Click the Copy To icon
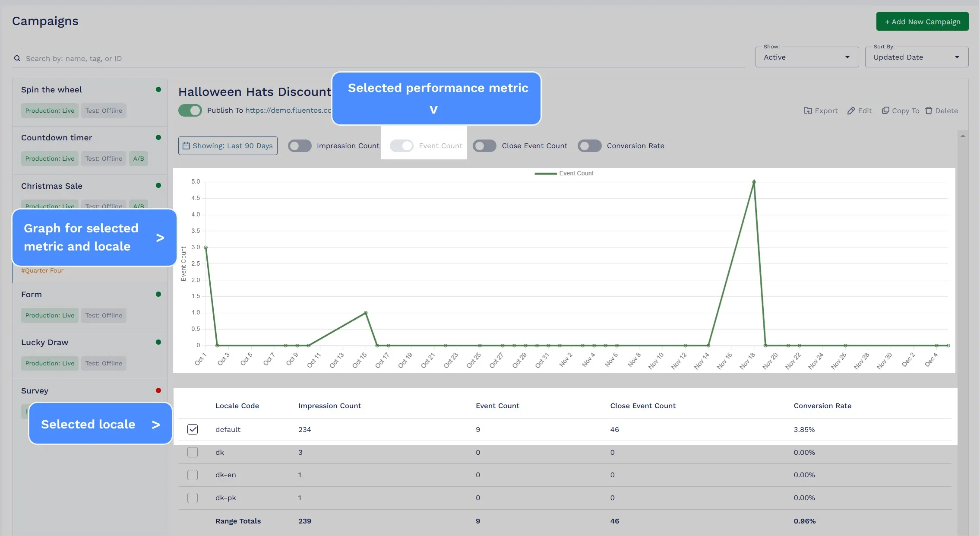 pyautogui.click(x=885, y=111)
